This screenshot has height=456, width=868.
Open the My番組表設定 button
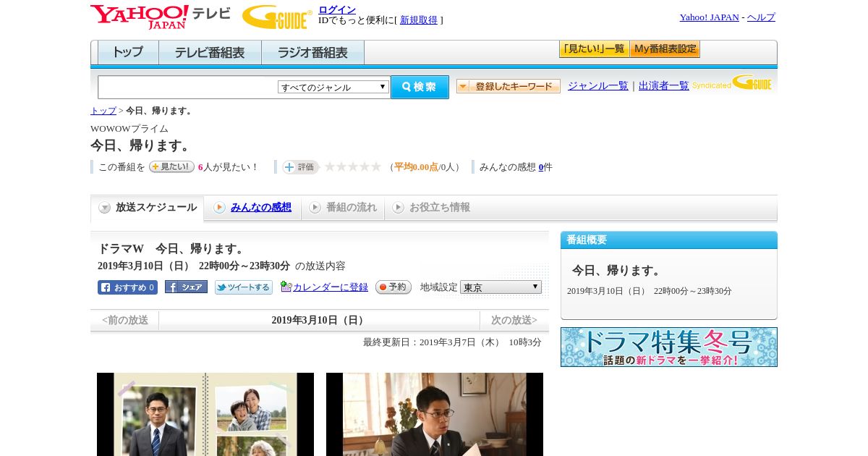[665, 49]
